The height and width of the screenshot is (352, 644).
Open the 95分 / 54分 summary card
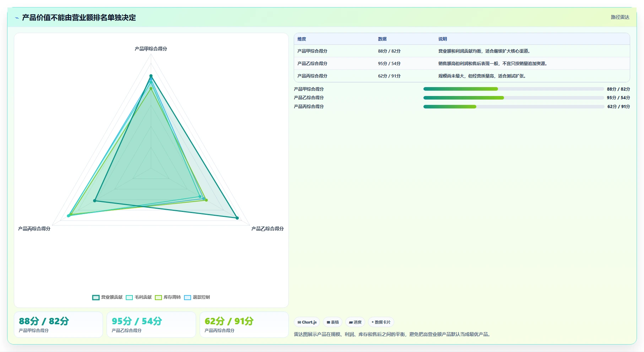[x=151, y=325]
